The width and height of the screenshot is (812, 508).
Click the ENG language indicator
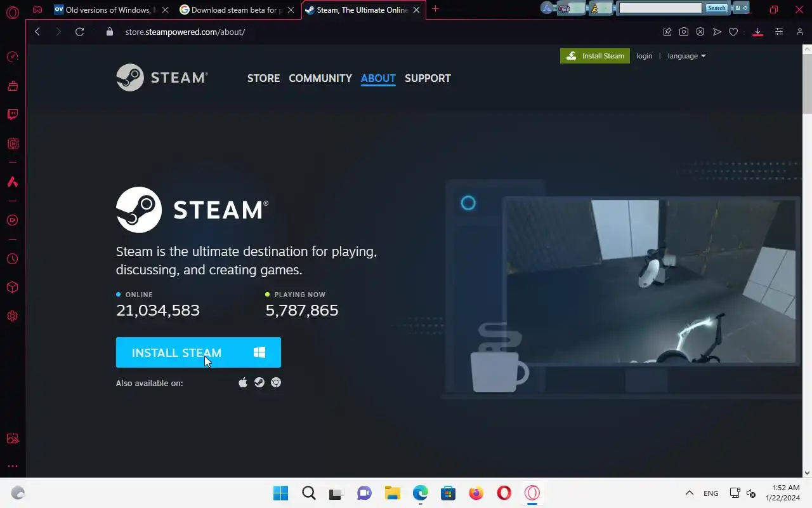click(711, 493)
